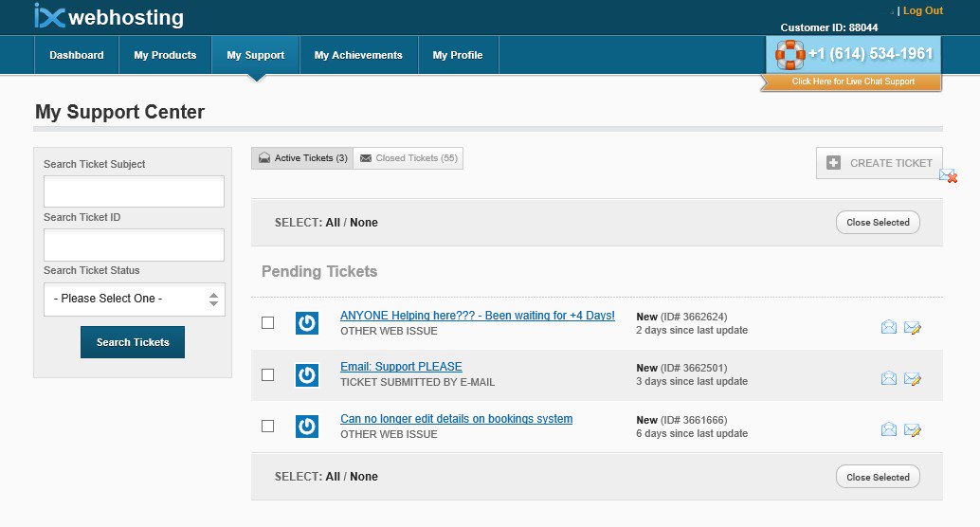Open My Products menu
980x527 pixels.
click(x=165, y=55)
